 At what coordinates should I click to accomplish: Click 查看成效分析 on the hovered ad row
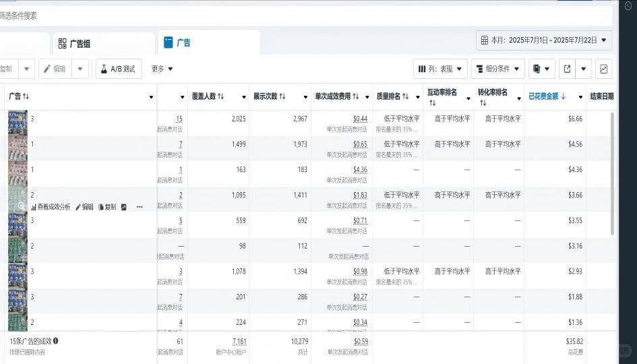point(51,207)
